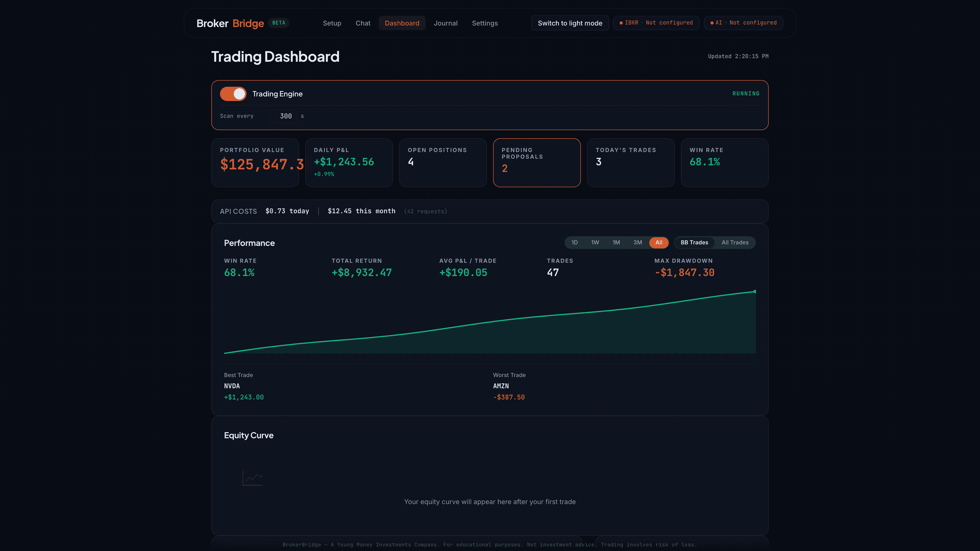The width and height of the screenshot is (980, 551).
Task: Click the Trades count 47
Action: 553,273
